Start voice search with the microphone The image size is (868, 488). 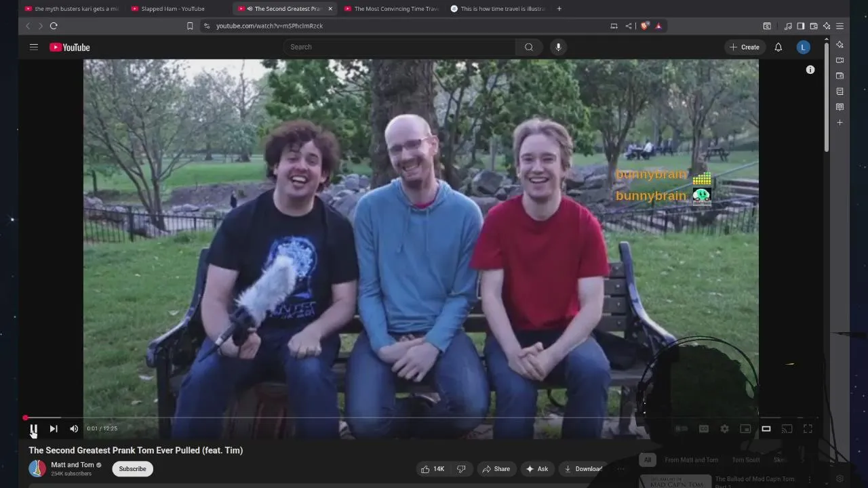(558, 47)
